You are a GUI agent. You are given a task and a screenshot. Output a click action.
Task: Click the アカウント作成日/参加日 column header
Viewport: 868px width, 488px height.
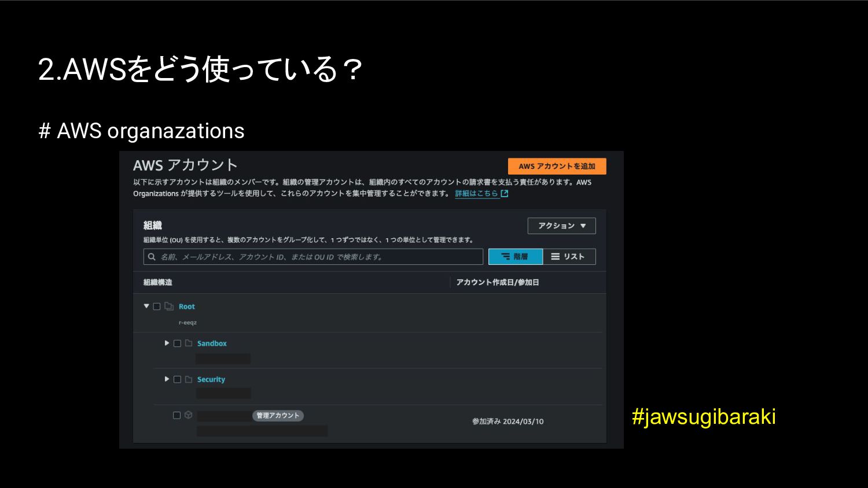coord(498,282)
